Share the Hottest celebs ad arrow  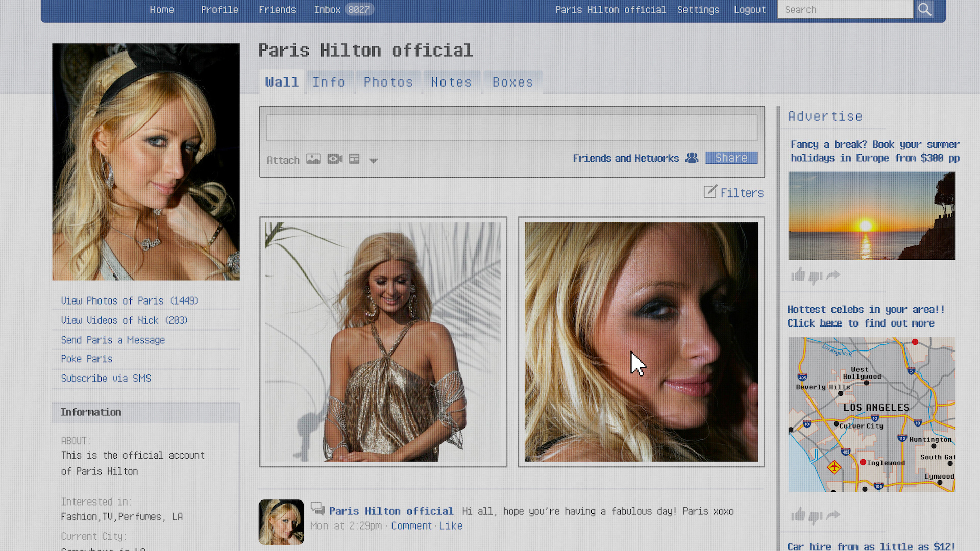coord(833,515)
